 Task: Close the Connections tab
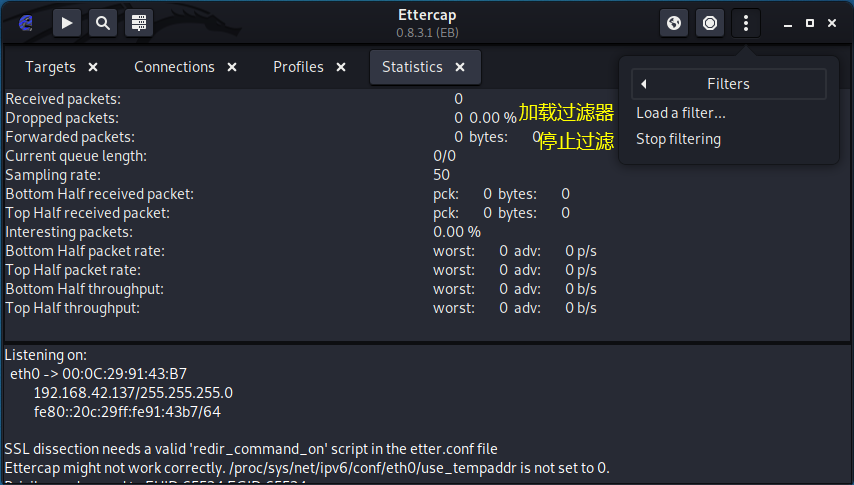point(232,67)
